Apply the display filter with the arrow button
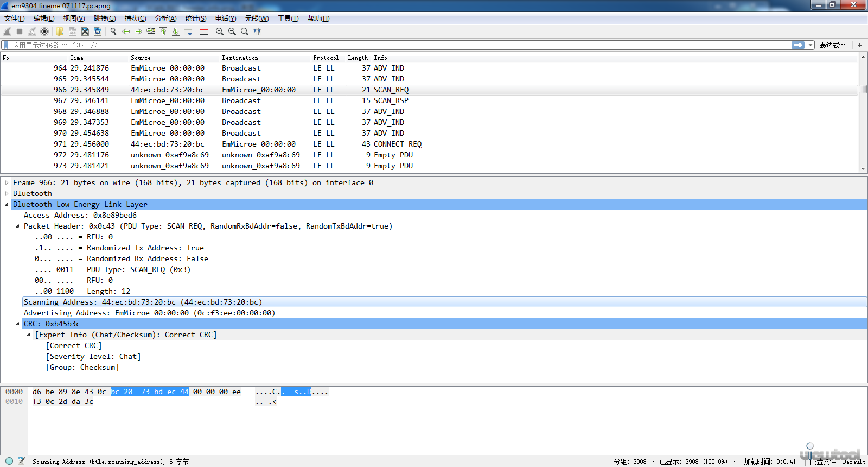Screen dimensions: 868x467 pos(798,45)
